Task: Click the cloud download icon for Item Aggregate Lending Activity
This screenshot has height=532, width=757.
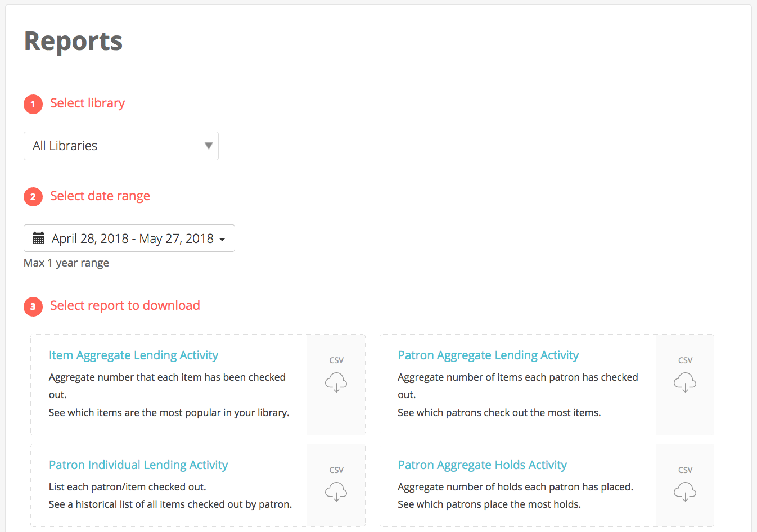Action: 336,382
